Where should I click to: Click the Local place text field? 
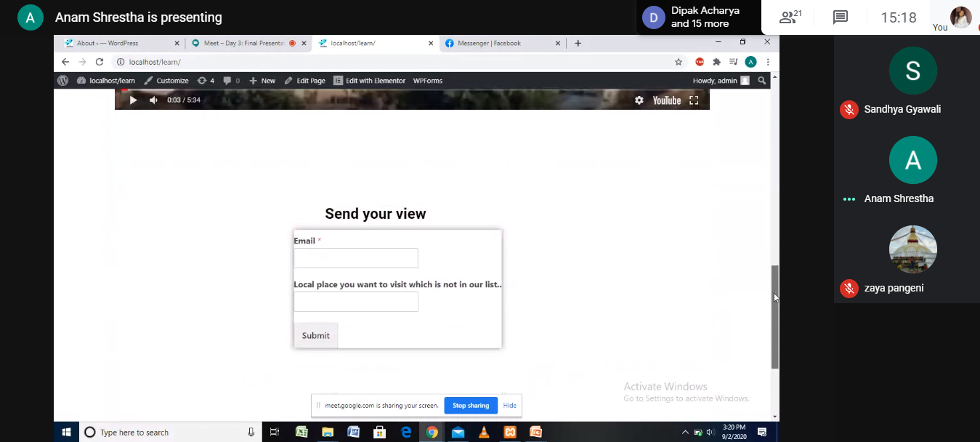tap(356, 302)
